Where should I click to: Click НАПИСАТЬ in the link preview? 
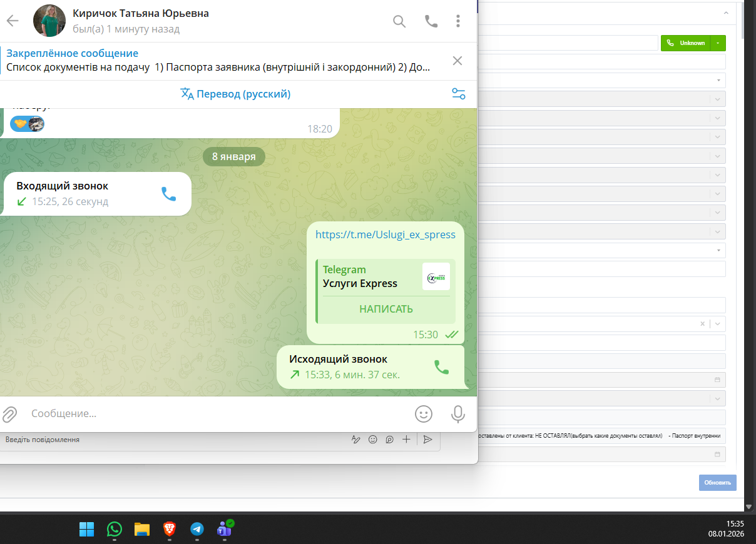(x=386, y=309)
